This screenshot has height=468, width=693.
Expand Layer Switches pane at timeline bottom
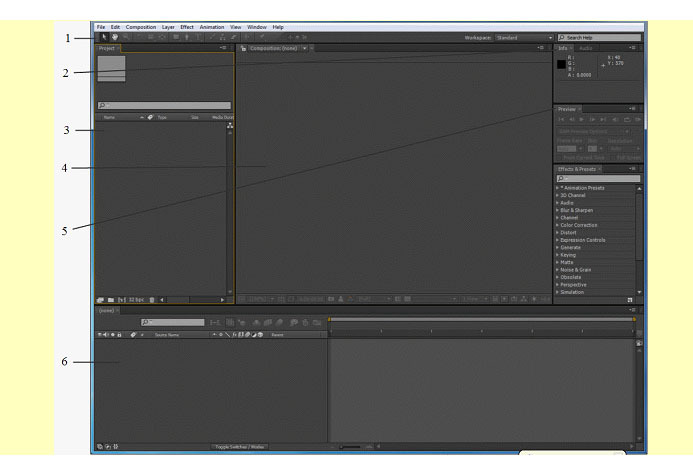[100, 446]
